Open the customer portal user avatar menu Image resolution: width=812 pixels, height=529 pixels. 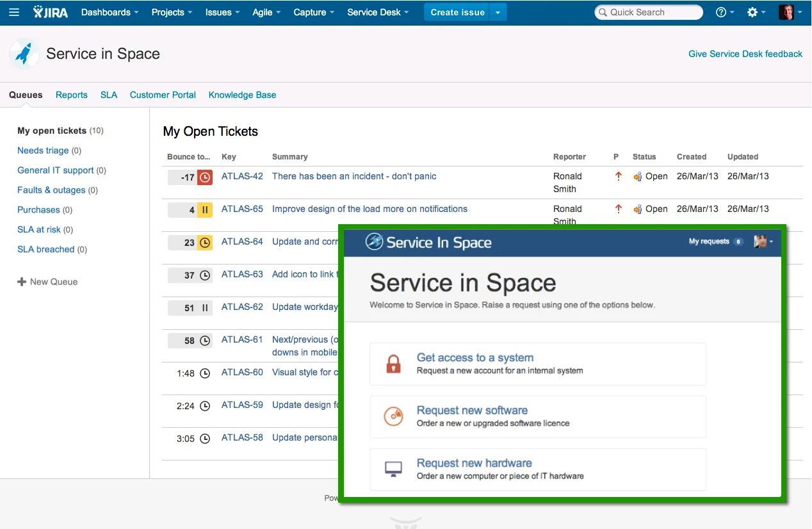[x=763, y=241]
